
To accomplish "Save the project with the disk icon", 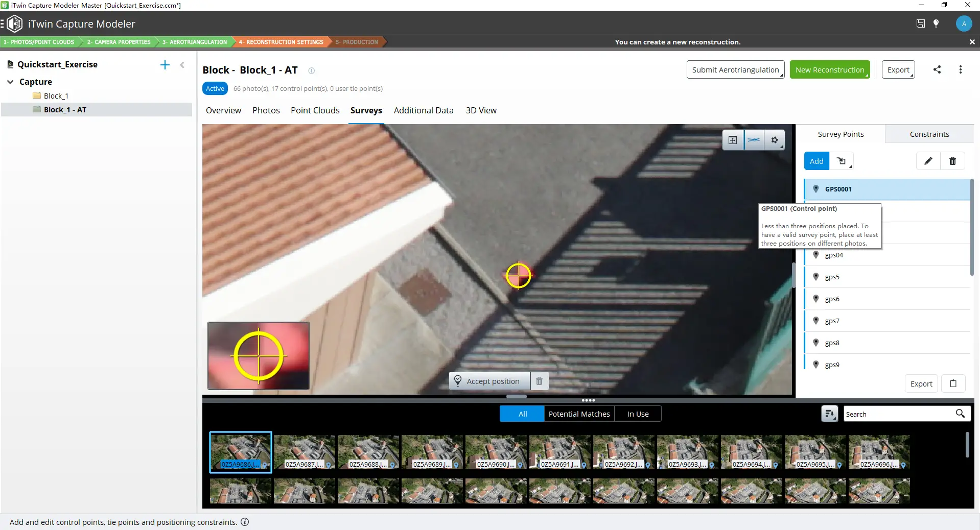I will tap(920, 23).
